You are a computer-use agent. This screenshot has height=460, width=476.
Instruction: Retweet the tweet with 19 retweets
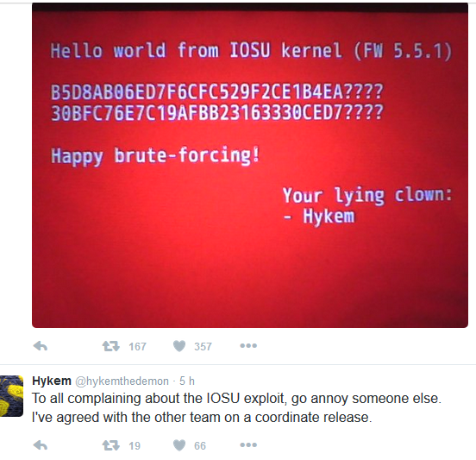110,445
